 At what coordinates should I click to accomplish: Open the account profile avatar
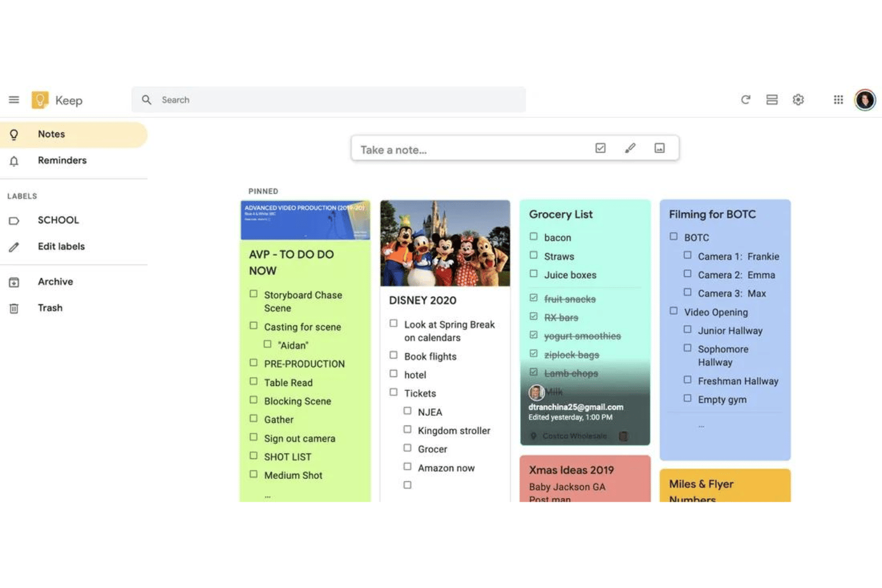865,99
